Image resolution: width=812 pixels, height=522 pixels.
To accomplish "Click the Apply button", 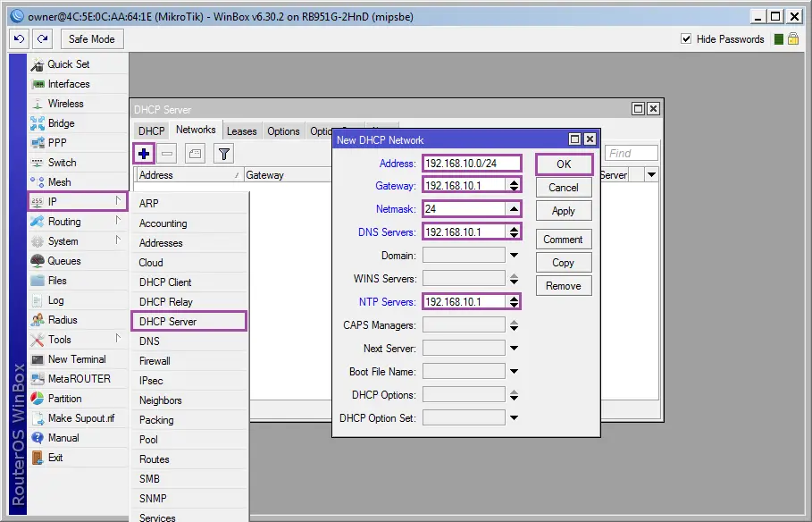I will coord(564,211).
